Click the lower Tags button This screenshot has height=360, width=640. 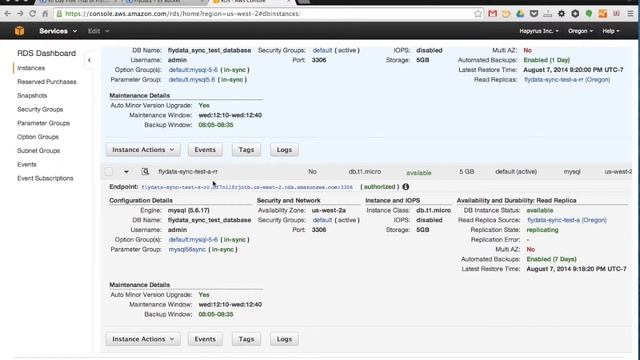point(246,339)
